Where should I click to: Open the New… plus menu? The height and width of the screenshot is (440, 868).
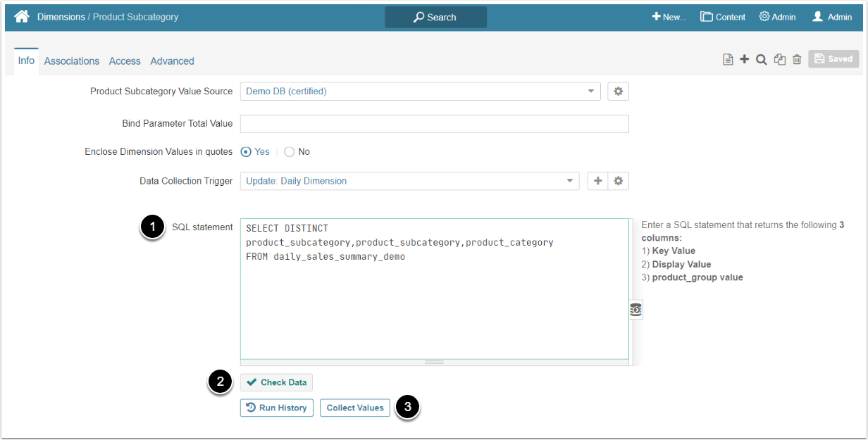[x=669, y=17]
